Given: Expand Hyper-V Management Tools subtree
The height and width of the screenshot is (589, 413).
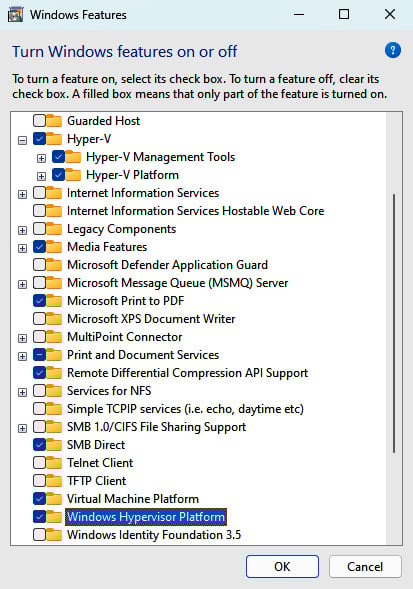Looking at the screenshot, I should click(x=41, y=158).
